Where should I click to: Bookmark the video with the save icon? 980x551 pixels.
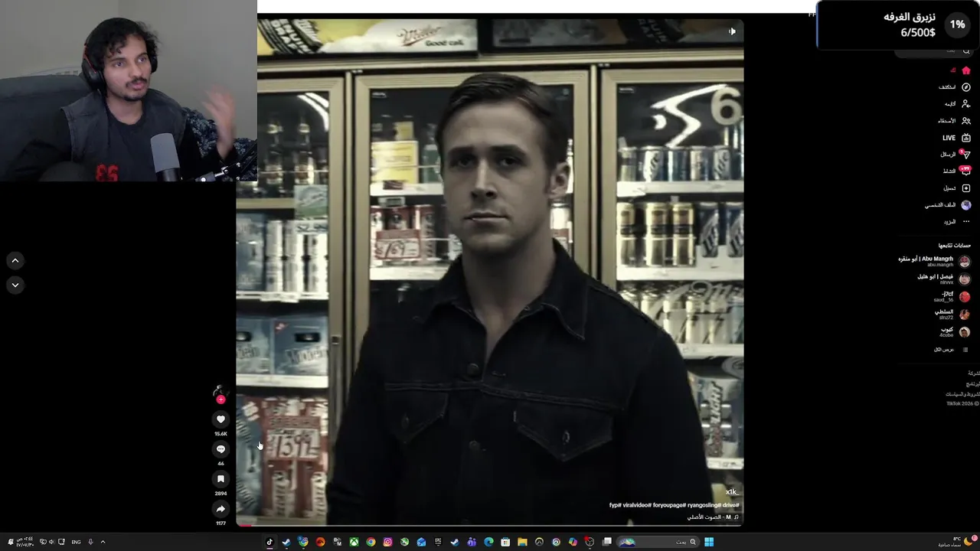(220, 479)
